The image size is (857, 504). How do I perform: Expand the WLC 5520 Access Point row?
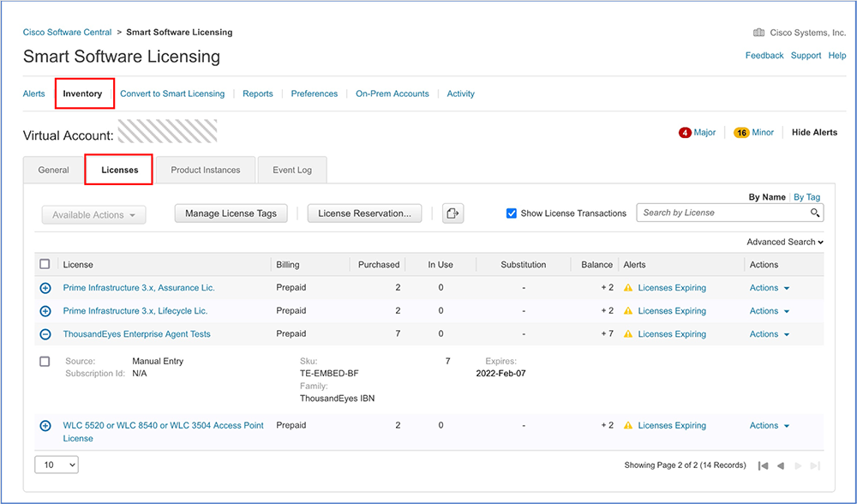pos(45,426)
